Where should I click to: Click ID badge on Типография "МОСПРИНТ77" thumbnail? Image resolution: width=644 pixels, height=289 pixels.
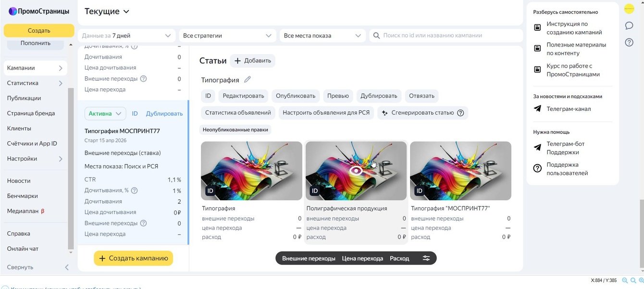tap(420, 191)
